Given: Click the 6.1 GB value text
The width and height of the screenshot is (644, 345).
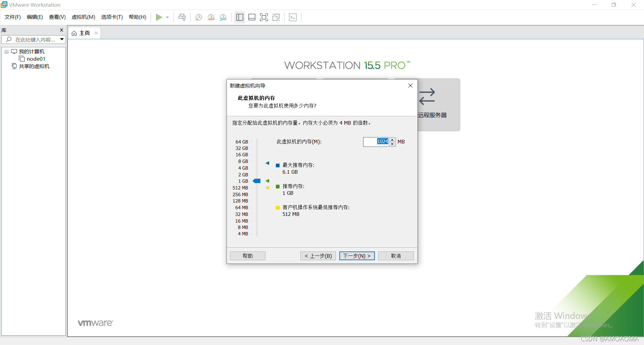Looking at the screenshot, I should coord(290,172).
